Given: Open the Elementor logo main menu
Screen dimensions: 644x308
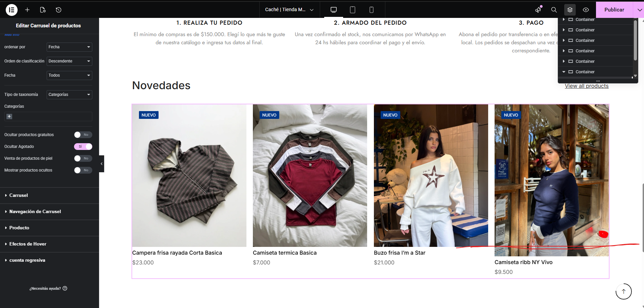Looking at the screenshot, I should [x=11, y=10].
